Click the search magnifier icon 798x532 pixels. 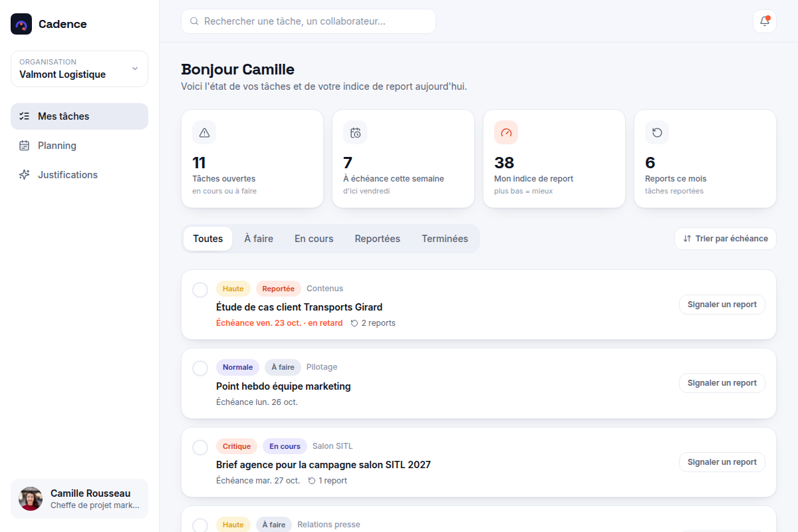click(194, 21)
